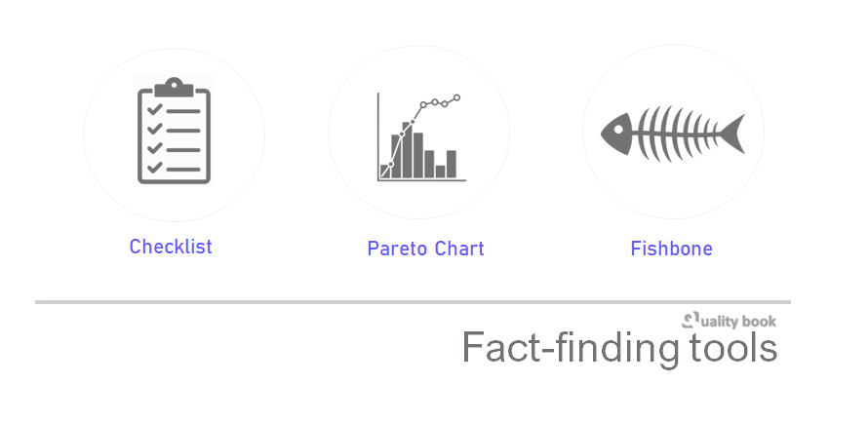Toggle the first clipboard checkmark
This screenshot has width=868, height=423.
click(x=153, y=109)
